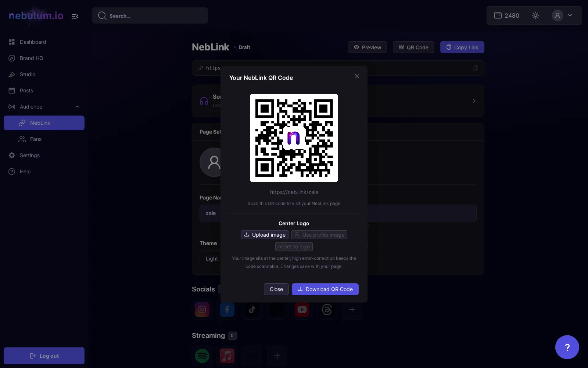
Task: Click the Copy Link button
Action: pyautogui.click(x=462, y=47)
